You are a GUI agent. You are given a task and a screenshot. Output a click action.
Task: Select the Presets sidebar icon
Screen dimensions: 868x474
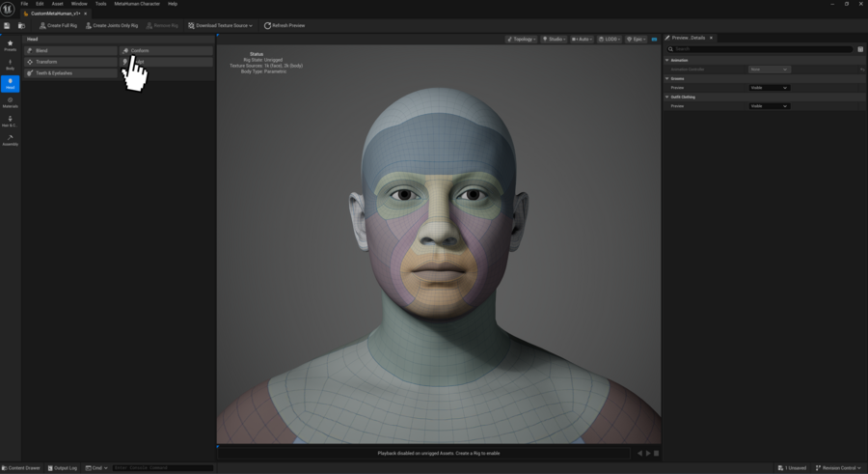[10, 45]
